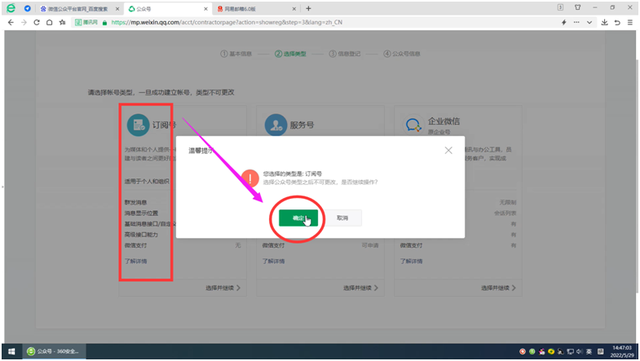The height and width of the screenshot is (361, 640).
Task: Click the blue shield icon beside browser logo
Action: click(27, 8)
